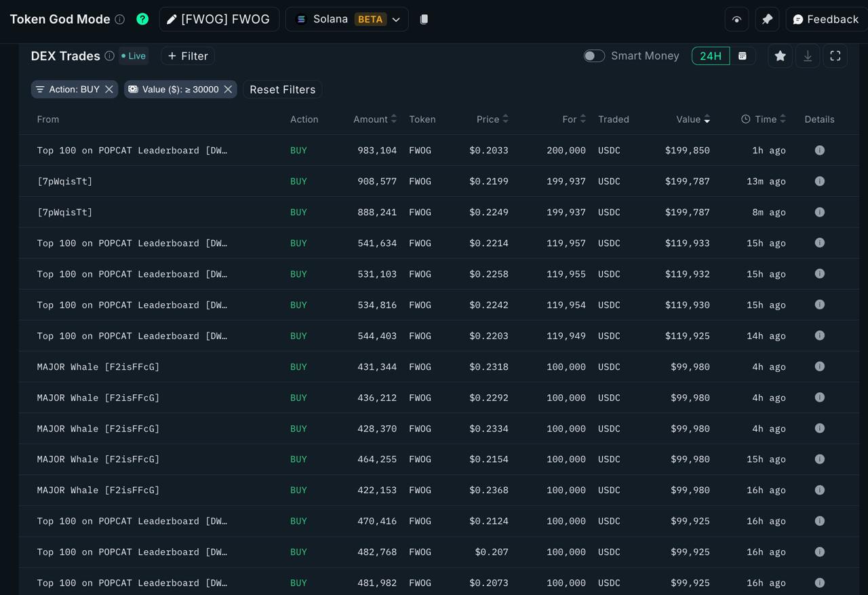Open details icon for 428,370 FWOG trade

click(820, 428)
